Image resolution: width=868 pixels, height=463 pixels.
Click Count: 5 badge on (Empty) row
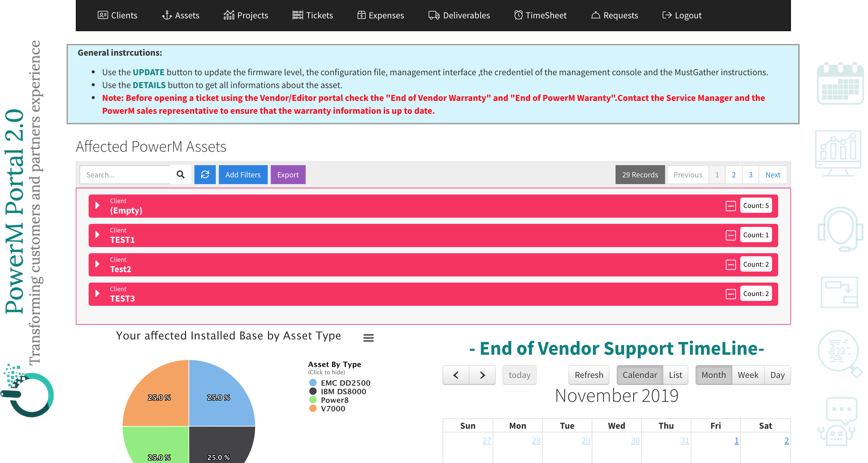coord(756,206)
